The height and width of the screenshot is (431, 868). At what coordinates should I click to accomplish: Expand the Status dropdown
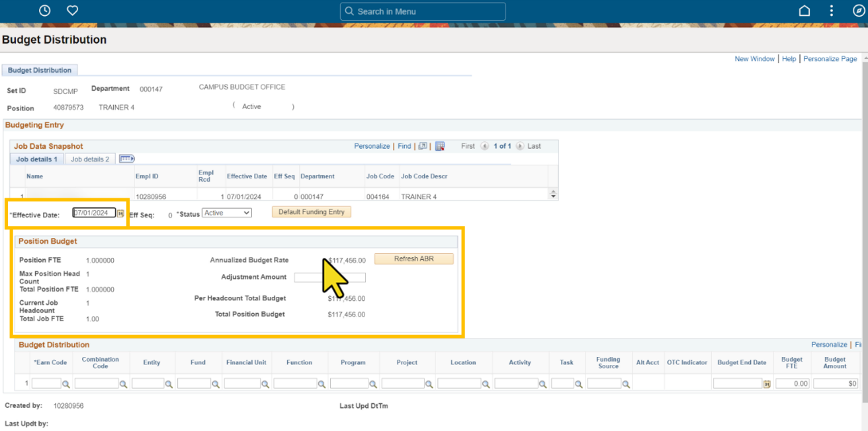click(x=227, y=213)
